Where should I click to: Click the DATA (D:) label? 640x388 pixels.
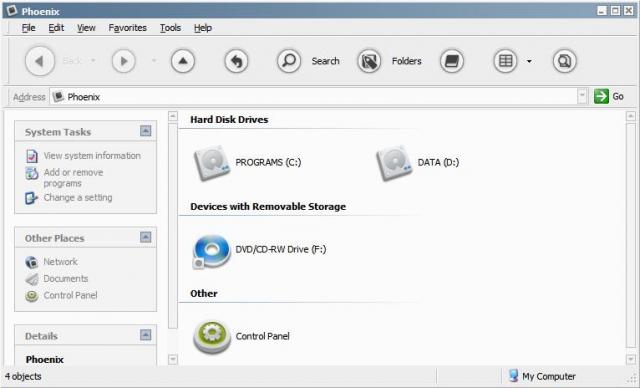click(x=438, y=162)
